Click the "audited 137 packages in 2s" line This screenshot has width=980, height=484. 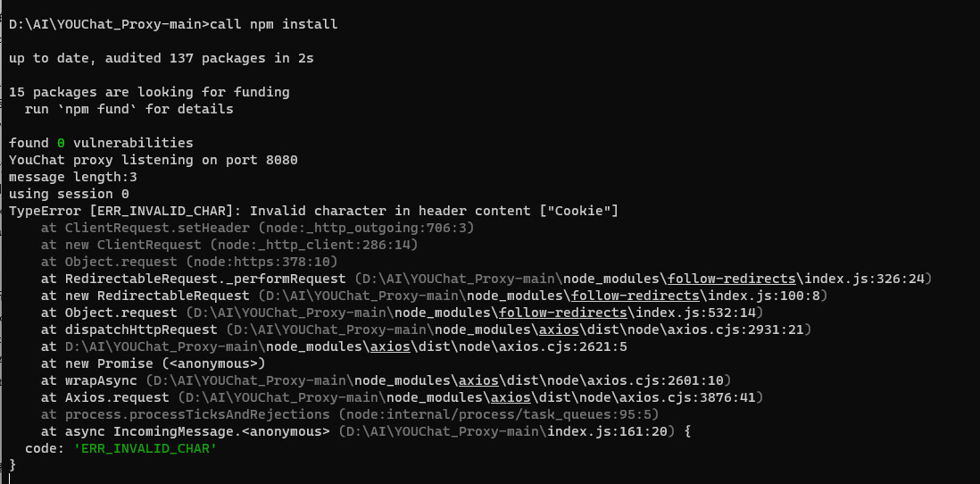tap(161, 58)
